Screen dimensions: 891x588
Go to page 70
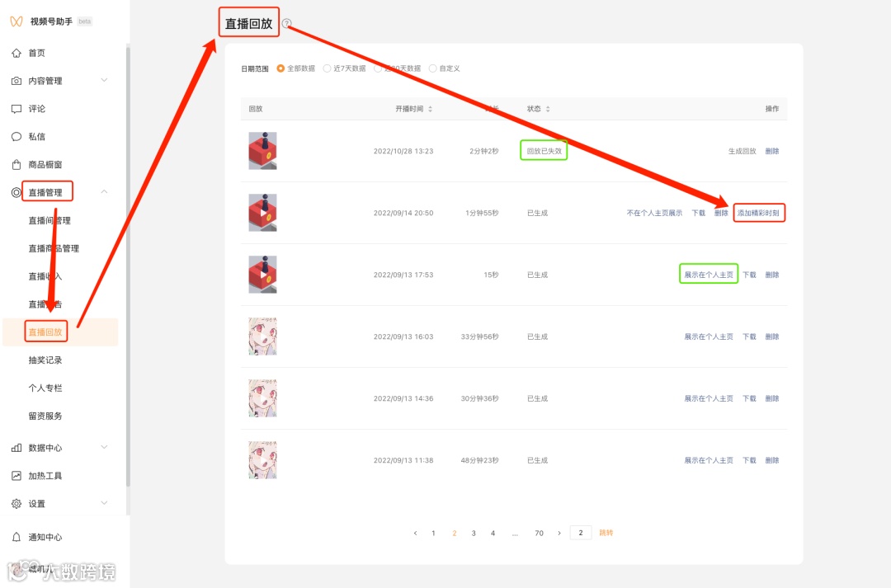tap(539, 533)
